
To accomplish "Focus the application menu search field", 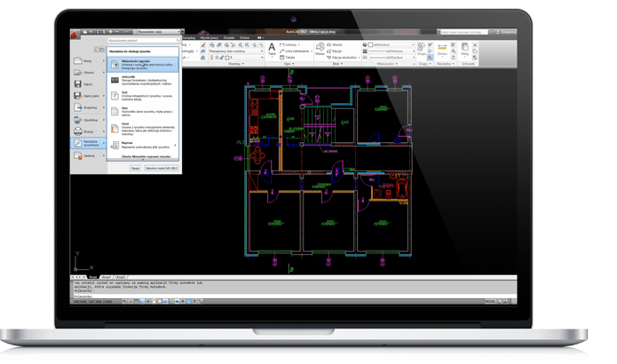I will point(143,40).
